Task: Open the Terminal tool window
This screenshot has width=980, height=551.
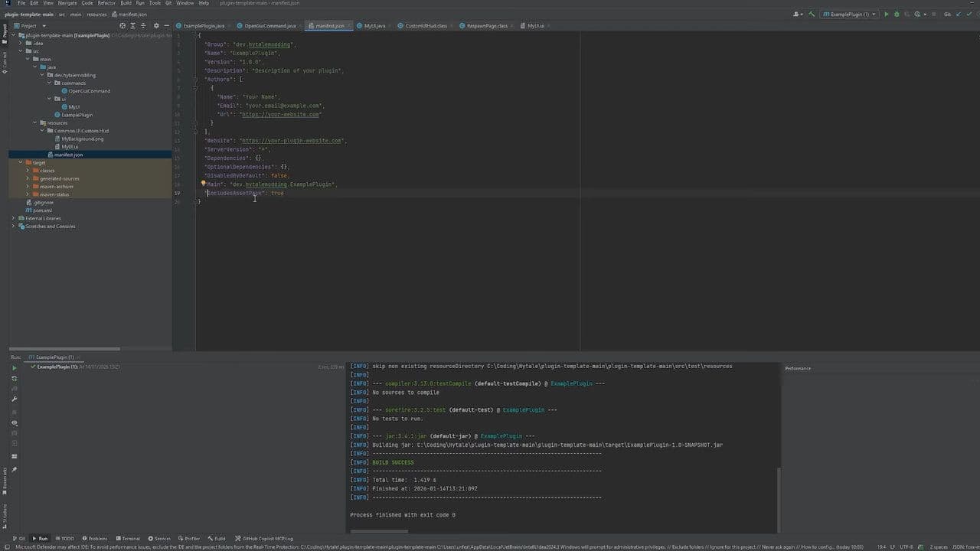Action: point(128,539)
